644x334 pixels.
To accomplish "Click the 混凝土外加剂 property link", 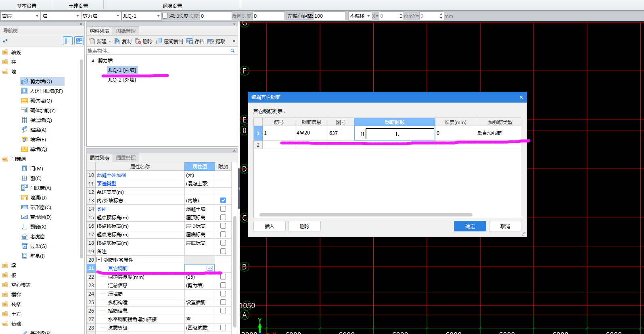I will [x=111, y=175].
